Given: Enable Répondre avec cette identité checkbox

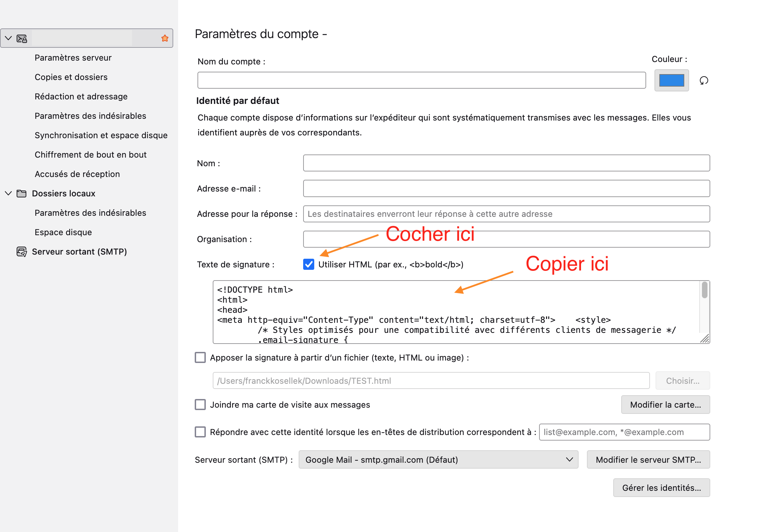Looking at the screenshot, I should point(200,432).
